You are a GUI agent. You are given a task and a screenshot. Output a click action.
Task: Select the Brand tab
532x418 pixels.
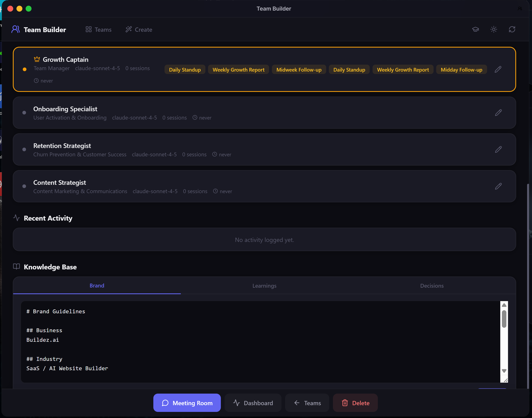point(97,286)
